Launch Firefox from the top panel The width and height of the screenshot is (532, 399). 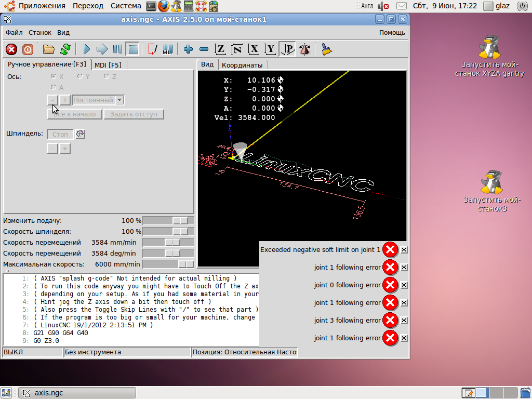[x=164, y=6]
